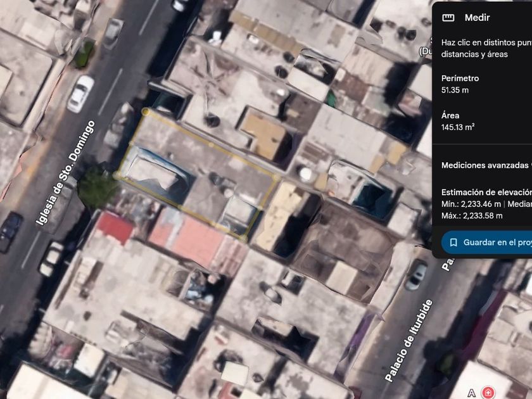The width and height of the screenshot is (532, 399).
Task: Click the Mediciones avanzadas heading
Action: coord(485,165)
